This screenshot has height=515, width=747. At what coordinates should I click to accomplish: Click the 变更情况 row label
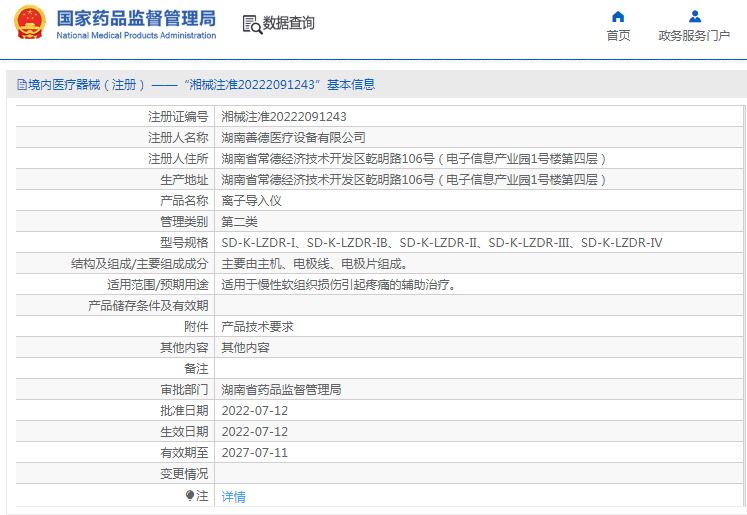click(184, 474)
